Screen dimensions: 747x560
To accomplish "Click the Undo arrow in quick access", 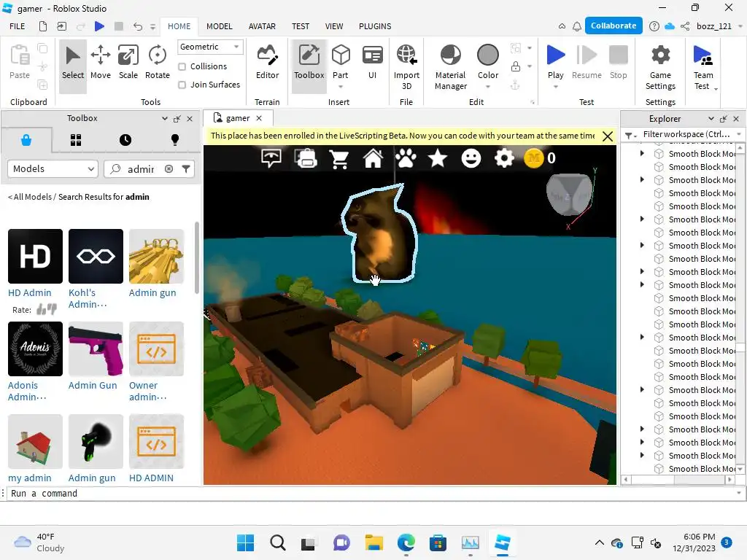I will click(138, 26).
